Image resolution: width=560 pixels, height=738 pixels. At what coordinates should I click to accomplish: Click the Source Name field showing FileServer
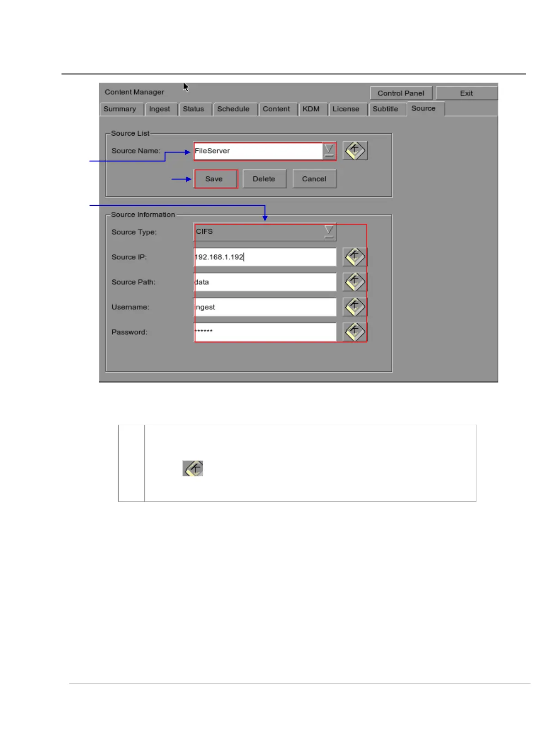(258, 151)
